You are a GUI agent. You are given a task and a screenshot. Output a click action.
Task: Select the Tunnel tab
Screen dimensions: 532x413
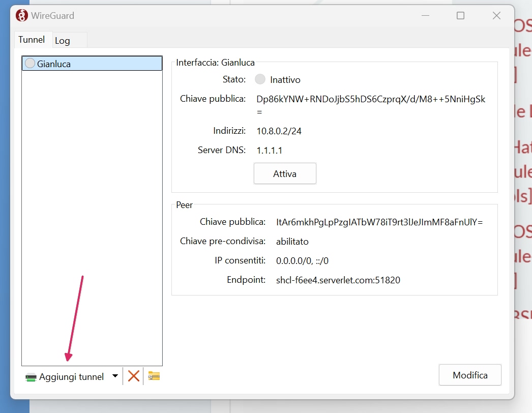coord(32,40)
